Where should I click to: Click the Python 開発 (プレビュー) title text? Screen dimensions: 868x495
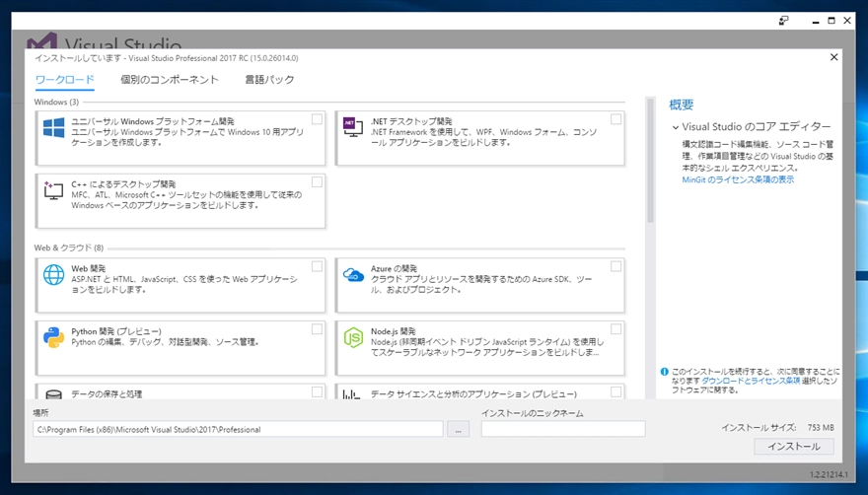pyautogui.click(x=116, y=331)
